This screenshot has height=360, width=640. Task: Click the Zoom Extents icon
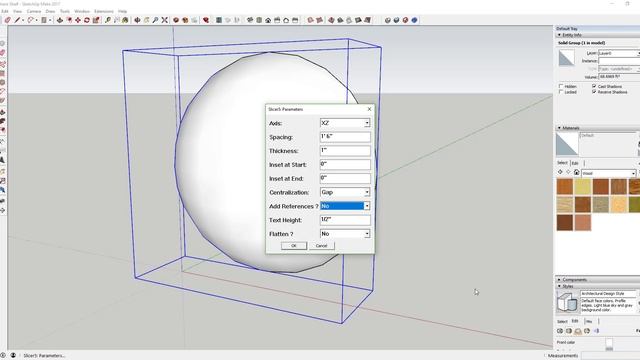point(164,20)
